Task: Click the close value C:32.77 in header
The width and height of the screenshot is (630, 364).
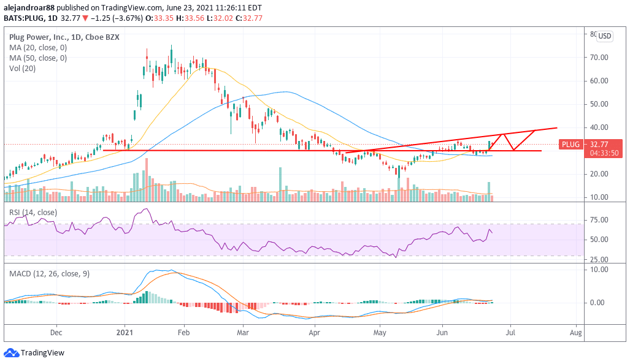Action: [248, 18]
